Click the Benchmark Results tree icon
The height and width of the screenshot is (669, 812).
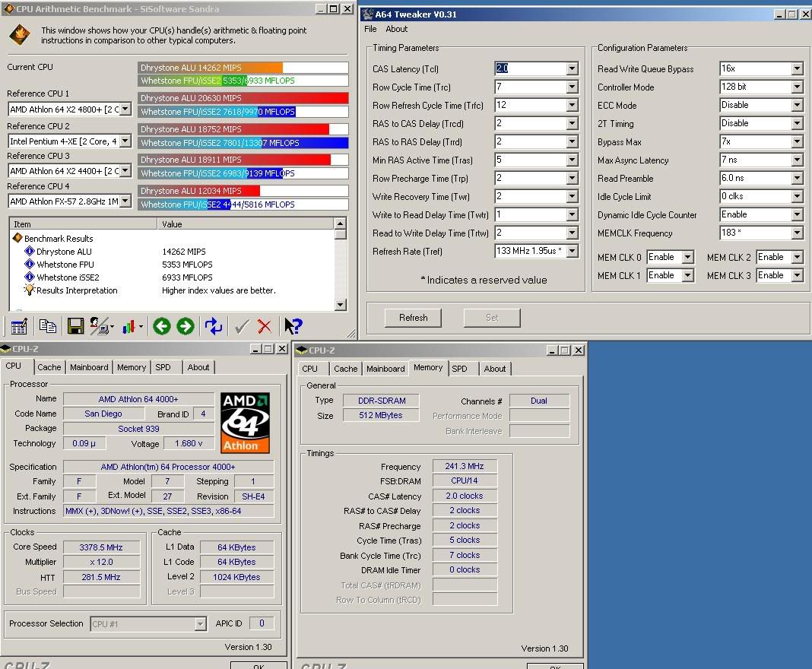pyautogui.click(x=17, y=238)
